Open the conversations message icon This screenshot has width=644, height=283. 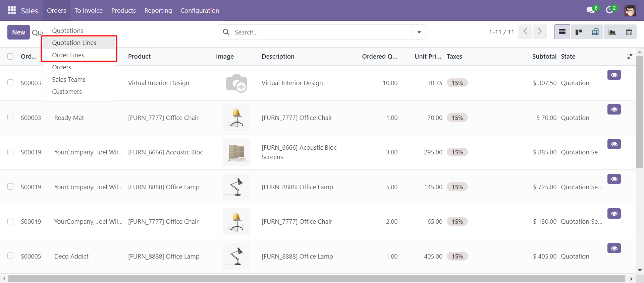[x=591, y=10]
